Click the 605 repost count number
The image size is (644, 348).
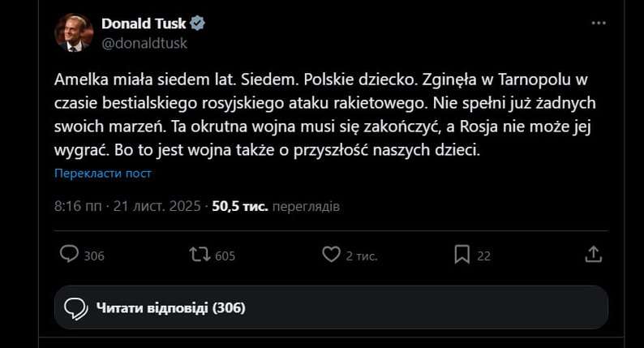coord(225,256)
